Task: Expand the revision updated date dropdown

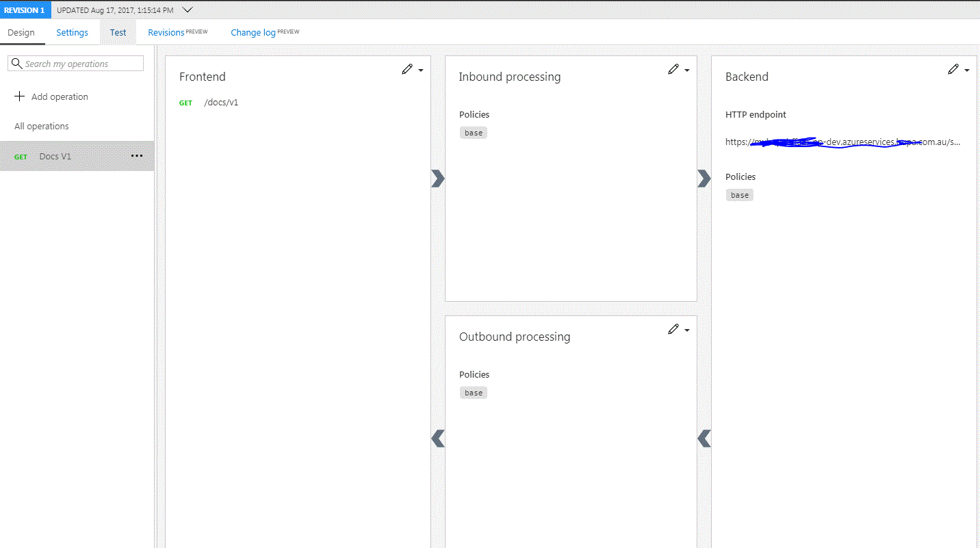Action: coord(186,10)
